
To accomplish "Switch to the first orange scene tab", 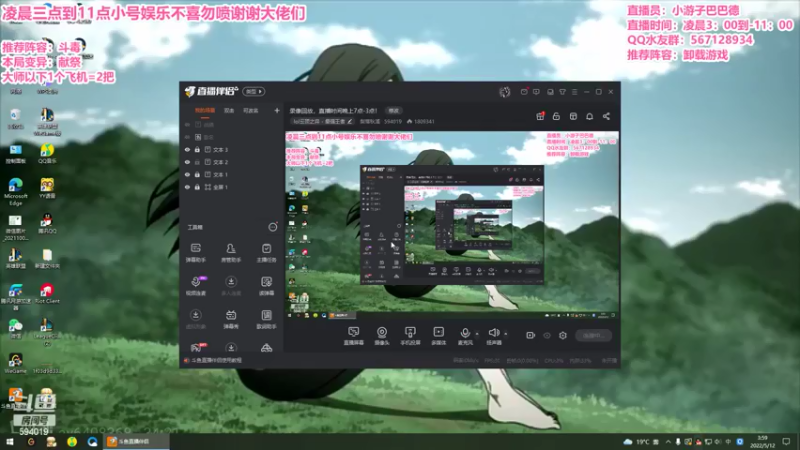I will point(205,111).
